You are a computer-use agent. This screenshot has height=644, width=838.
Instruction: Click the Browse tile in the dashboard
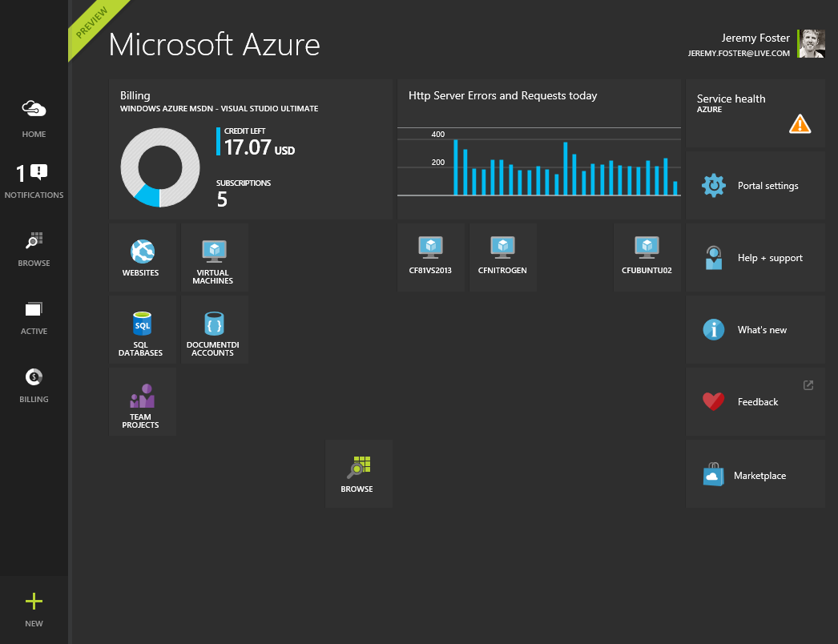(358, 473)
